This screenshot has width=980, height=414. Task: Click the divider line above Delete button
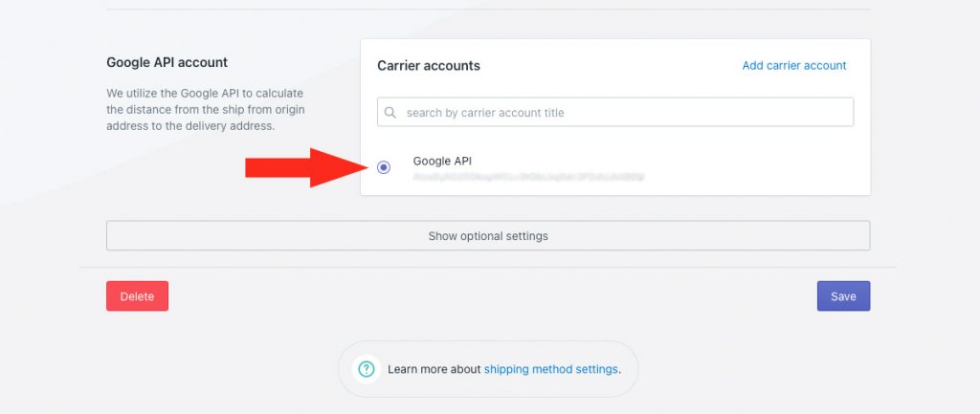click(x=488, y=268)
